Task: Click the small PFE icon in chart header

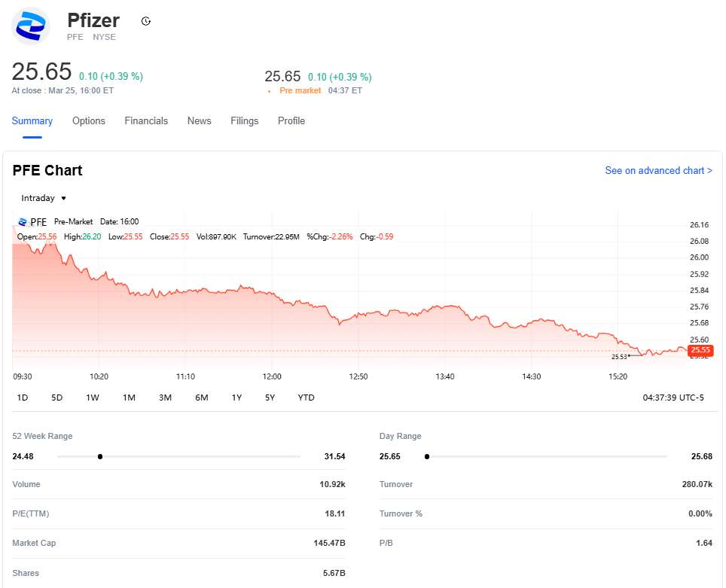Action: pos(22,222)
